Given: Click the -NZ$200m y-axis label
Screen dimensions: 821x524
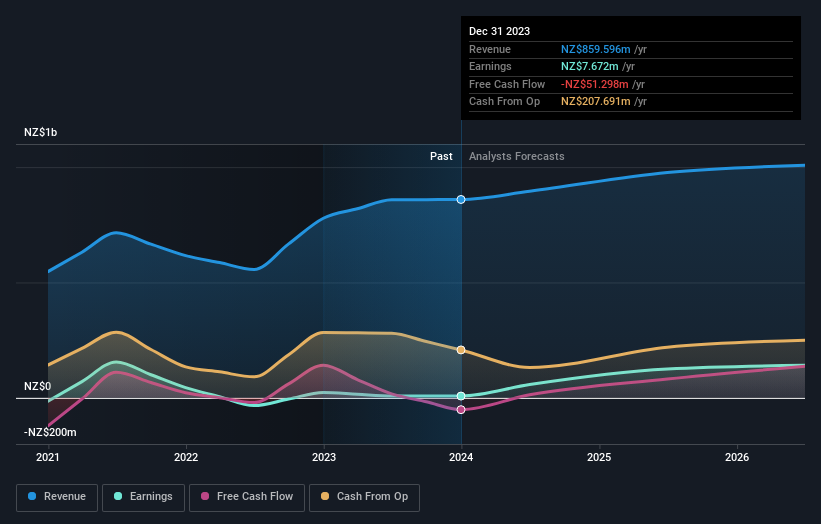Looking at the screenshot, I should coord(50,432).
